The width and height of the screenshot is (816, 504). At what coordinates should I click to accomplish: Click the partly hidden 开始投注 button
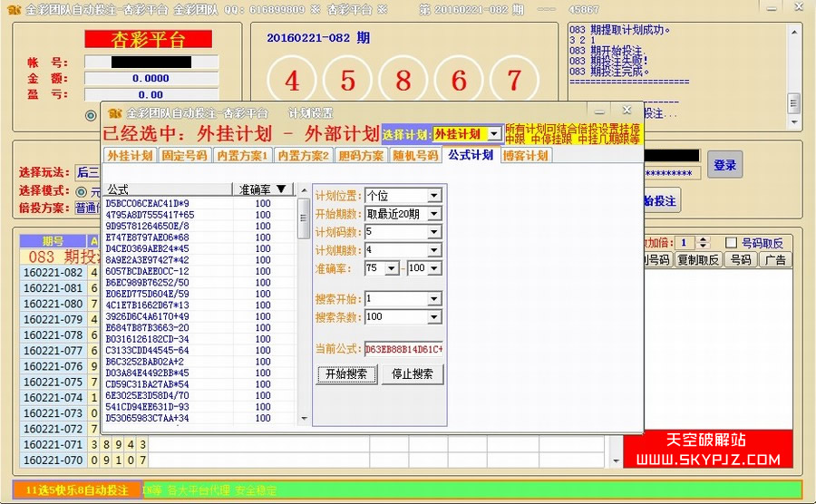coord(662,200)
